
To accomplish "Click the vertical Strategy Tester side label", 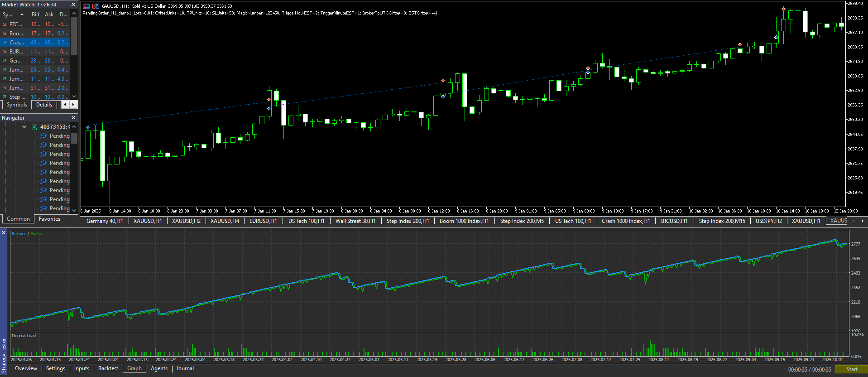I will click(x=4, y=355).
